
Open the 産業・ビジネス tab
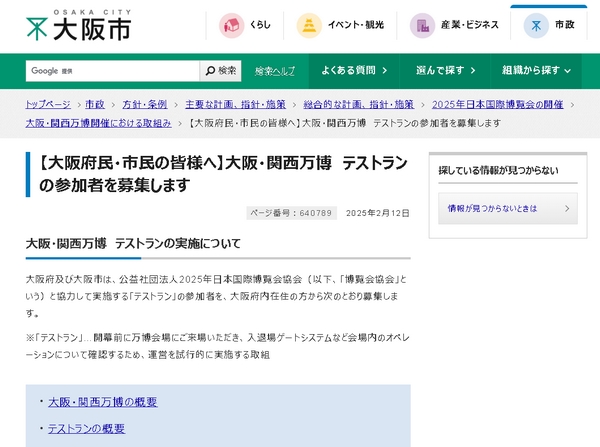pos(454,25)
